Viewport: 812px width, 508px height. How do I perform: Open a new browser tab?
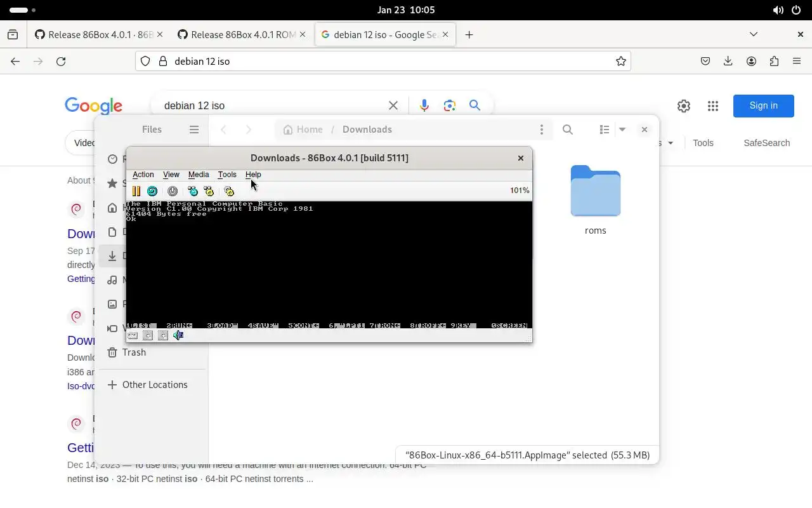(x=469, y=35)
